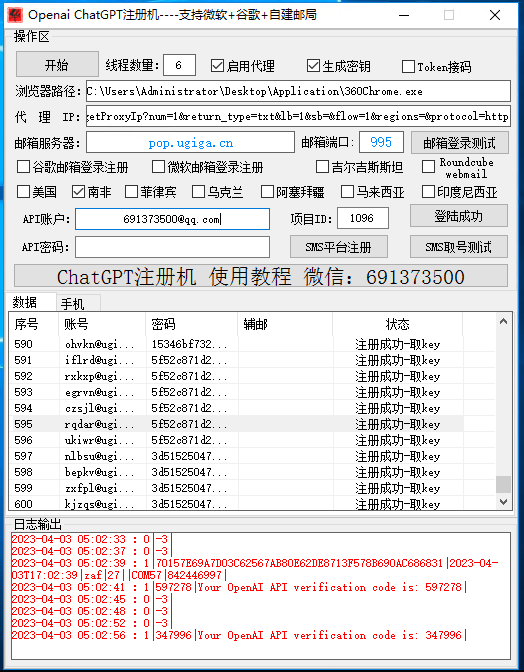Screen dimensions: 524x672
Task: Click the SMS平台注册 button
Action: pos(339,247)
